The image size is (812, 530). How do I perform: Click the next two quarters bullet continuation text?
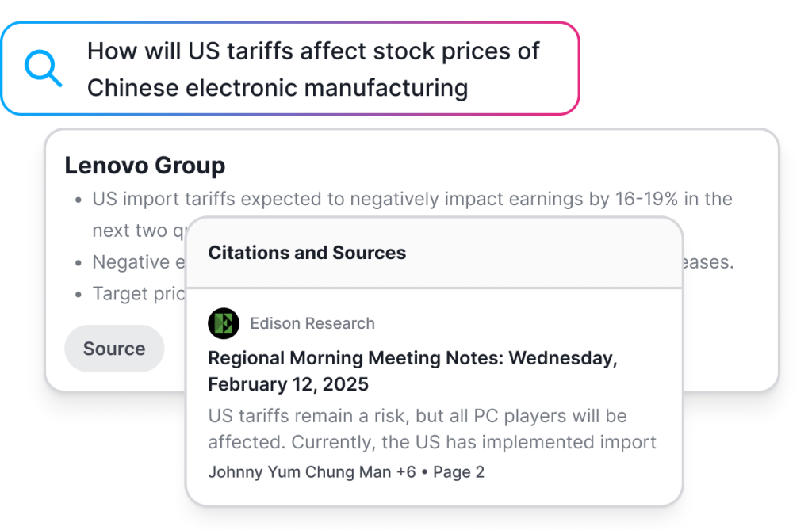point(138,231)
